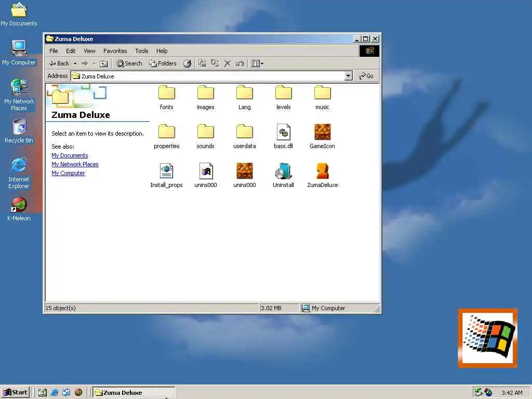This screenshot has width=532, height=399.
Task: Toggle the Search pane button
Action: (x=129, y=63)
